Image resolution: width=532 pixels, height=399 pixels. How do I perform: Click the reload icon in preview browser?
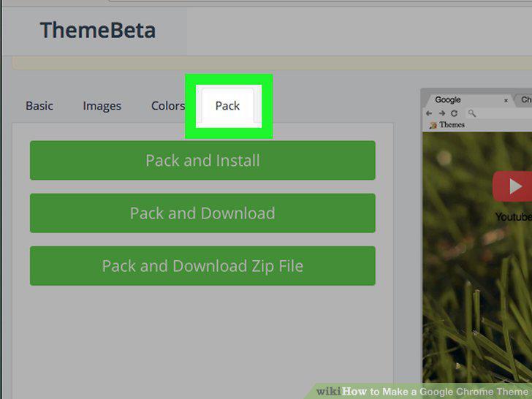tap(454, 113)
